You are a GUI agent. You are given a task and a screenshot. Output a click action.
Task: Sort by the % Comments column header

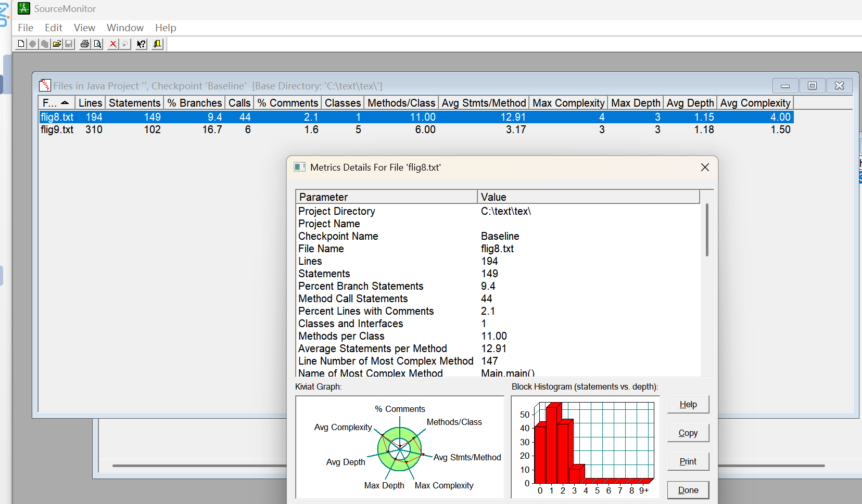(288, 103)
